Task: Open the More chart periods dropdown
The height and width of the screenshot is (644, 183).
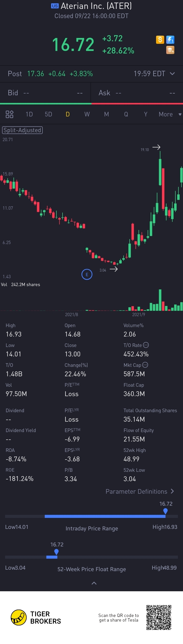Action: tap(170, 114)
